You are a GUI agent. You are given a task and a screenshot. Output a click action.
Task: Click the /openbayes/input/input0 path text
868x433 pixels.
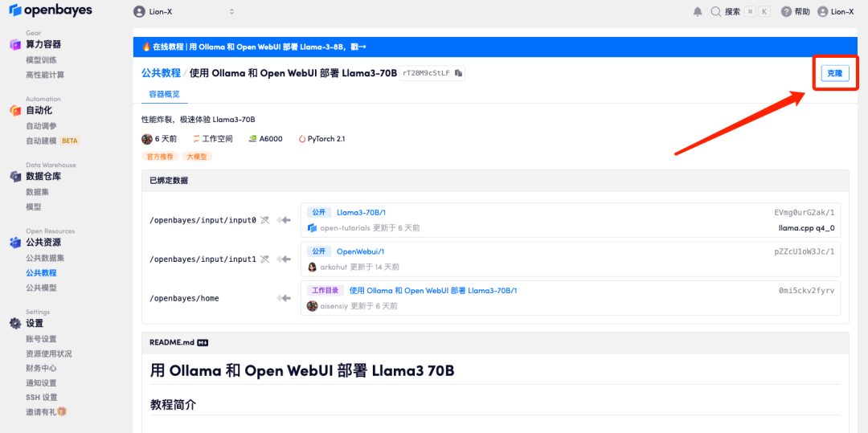[203, 220]
